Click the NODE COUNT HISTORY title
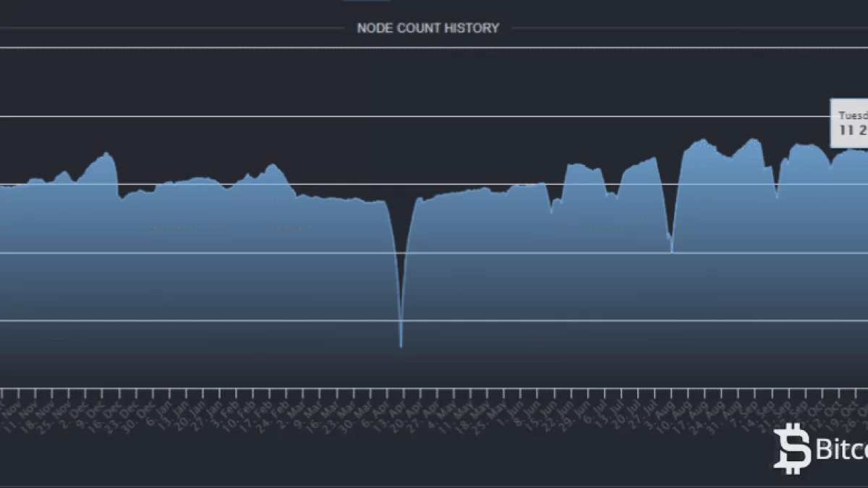The image size is (868, 488). pyautogui.click(x=427, y=28)
